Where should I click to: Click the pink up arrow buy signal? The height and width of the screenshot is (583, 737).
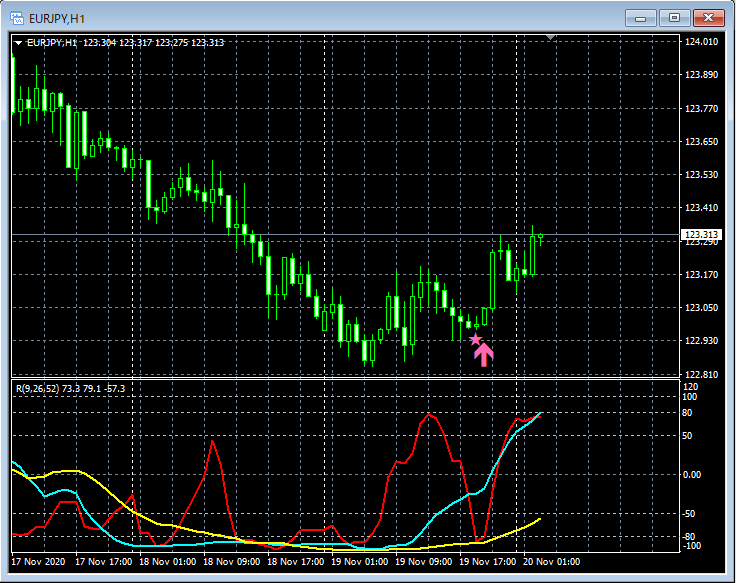[485, 354]
